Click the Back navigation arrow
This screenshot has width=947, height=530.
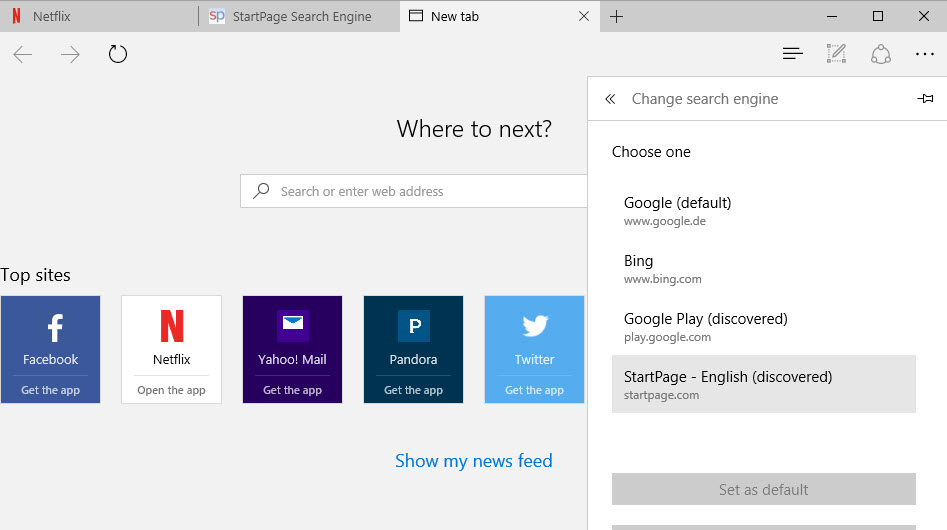coord(23,54)
